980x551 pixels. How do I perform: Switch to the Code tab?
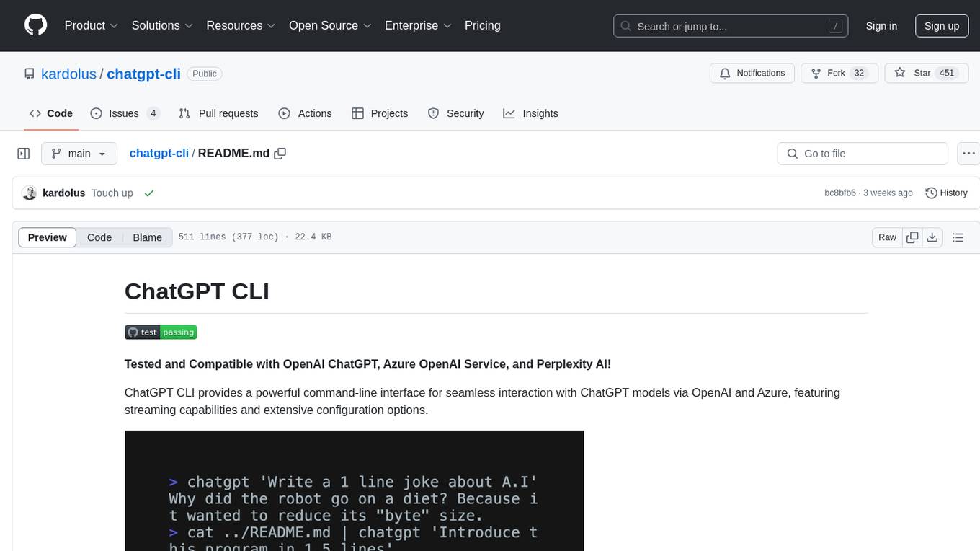[x=50, y=113]
